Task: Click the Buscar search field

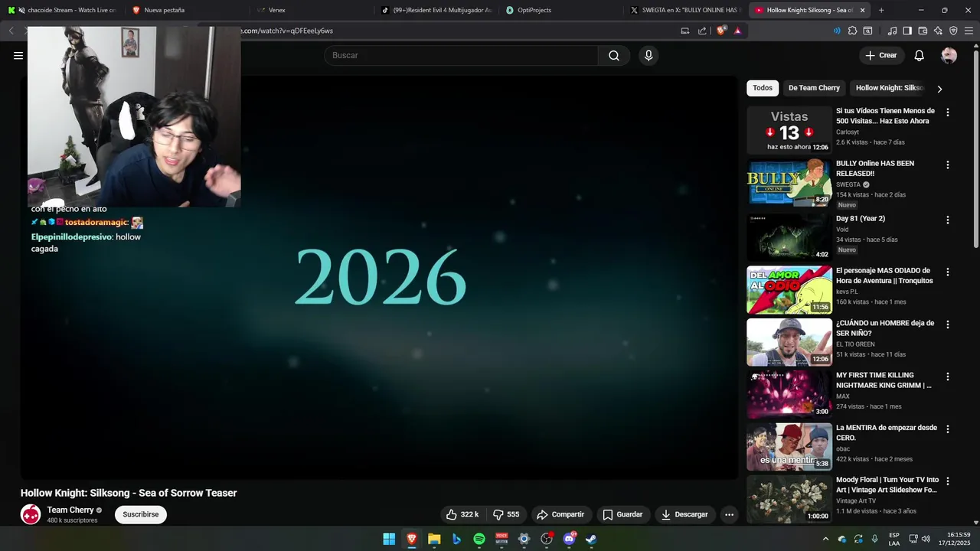Action: tap(461, 55)
